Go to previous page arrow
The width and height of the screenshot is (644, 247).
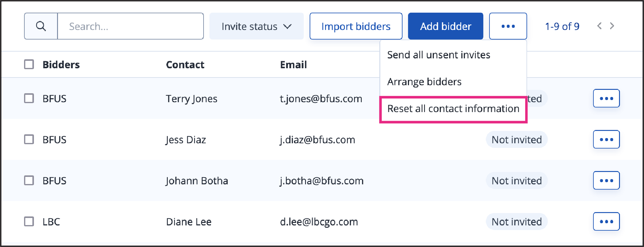pyautogui.click(x=599, y=26)
